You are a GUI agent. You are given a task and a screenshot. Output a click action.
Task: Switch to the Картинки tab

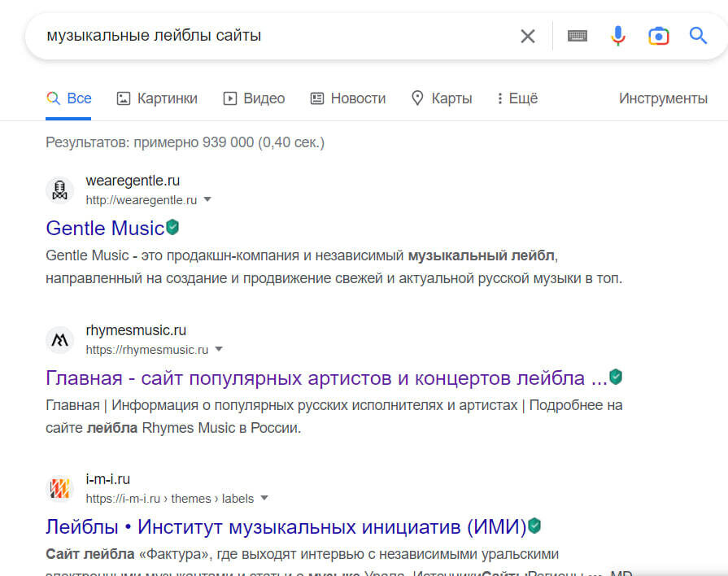157,98
